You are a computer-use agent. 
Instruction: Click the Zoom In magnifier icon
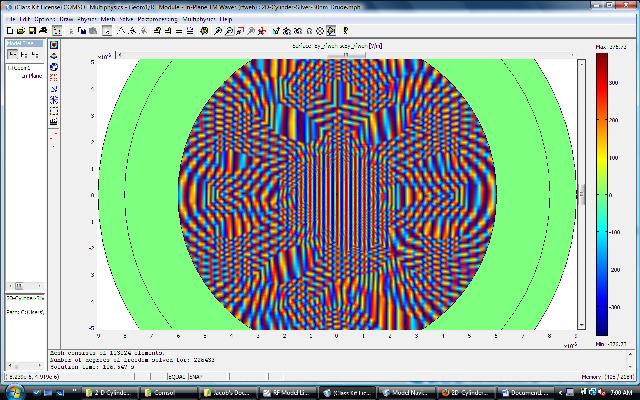(x=218, y=31)
